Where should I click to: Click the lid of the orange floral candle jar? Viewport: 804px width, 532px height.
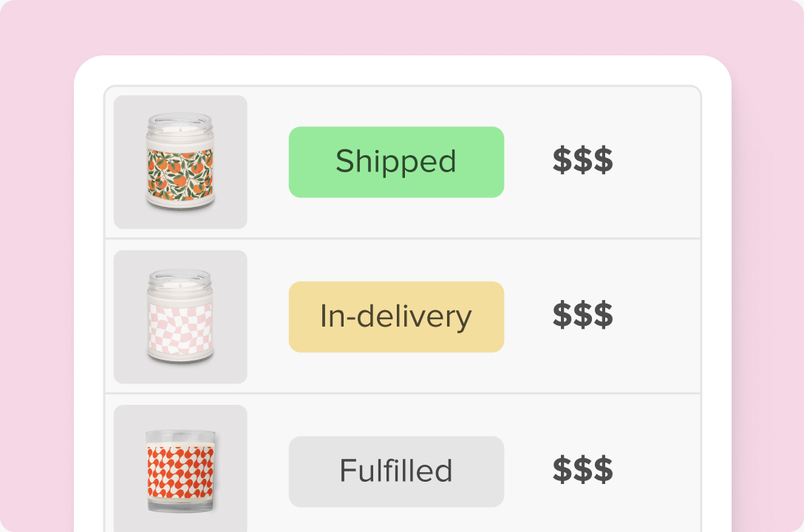180,124
